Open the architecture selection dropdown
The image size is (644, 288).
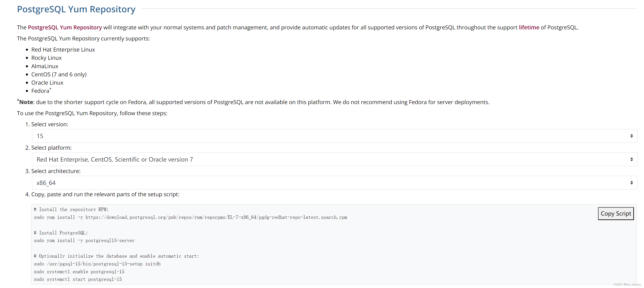point(335,182)
